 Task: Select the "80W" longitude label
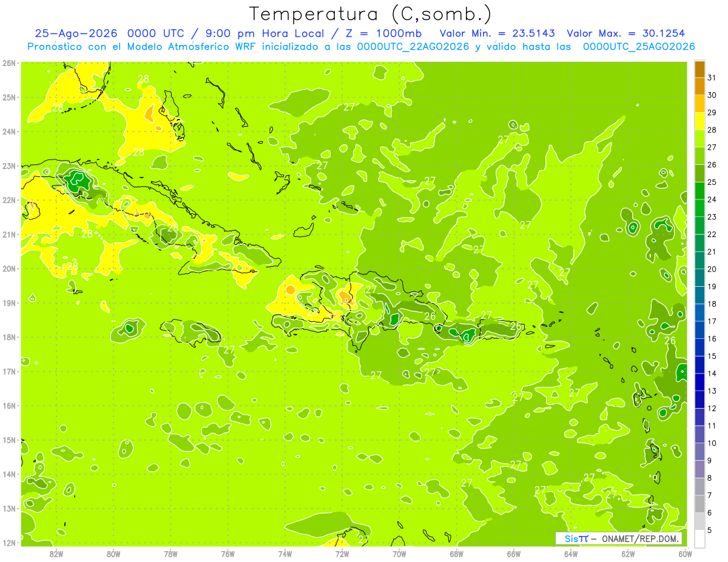113,554
